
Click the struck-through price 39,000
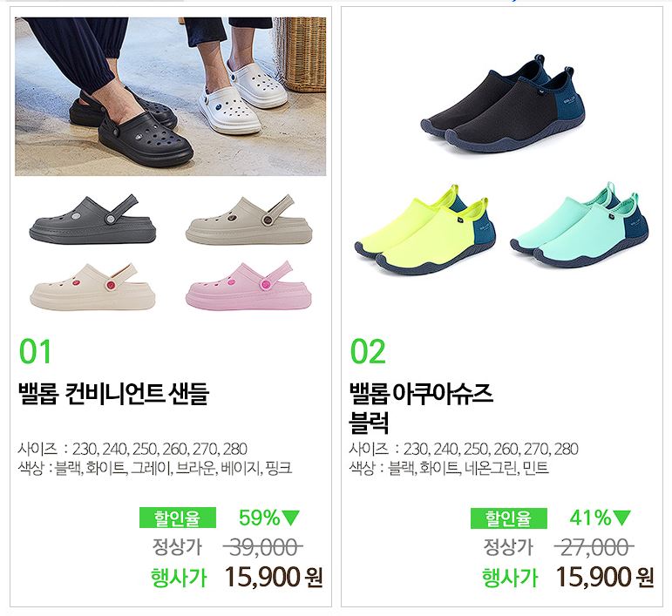tap(263, 547)
